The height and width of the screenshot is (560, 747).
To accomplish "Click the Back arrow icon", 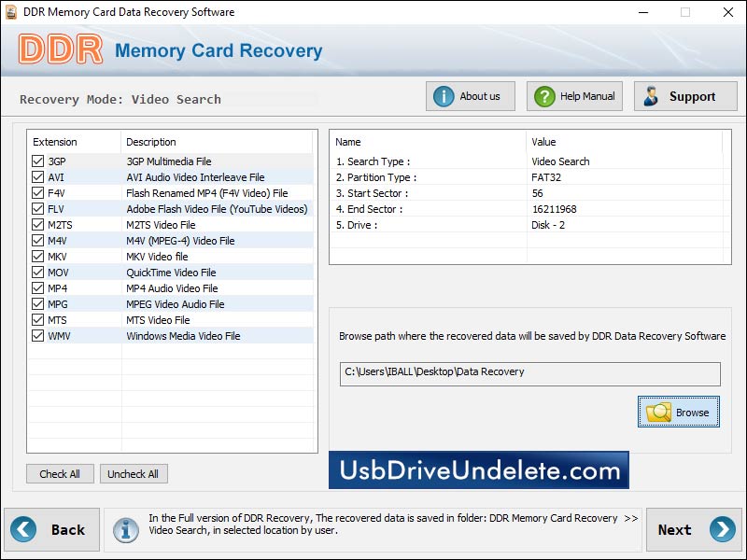I will 23,529.
